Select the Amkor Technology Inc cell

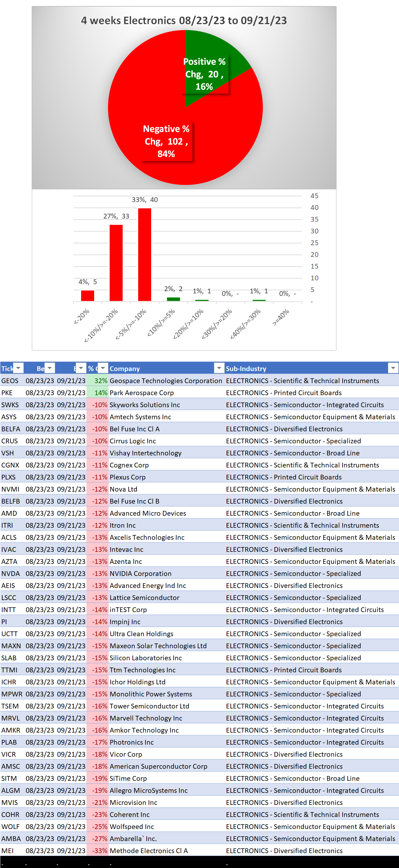click(166, 730)
